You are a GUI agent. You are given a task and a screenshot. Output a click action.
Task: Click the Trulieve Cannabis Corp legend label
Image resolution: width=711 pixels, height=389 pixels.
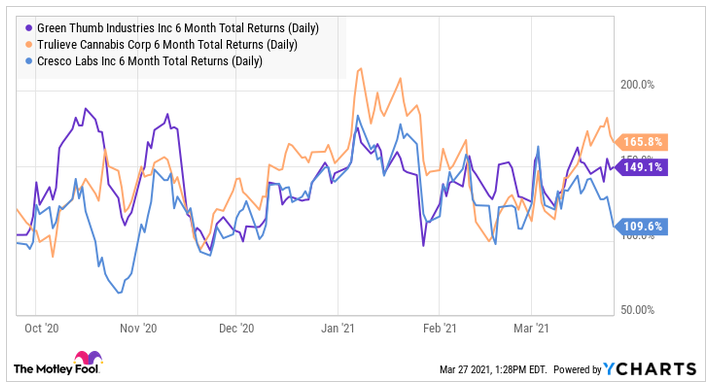[x=167, y=44]
